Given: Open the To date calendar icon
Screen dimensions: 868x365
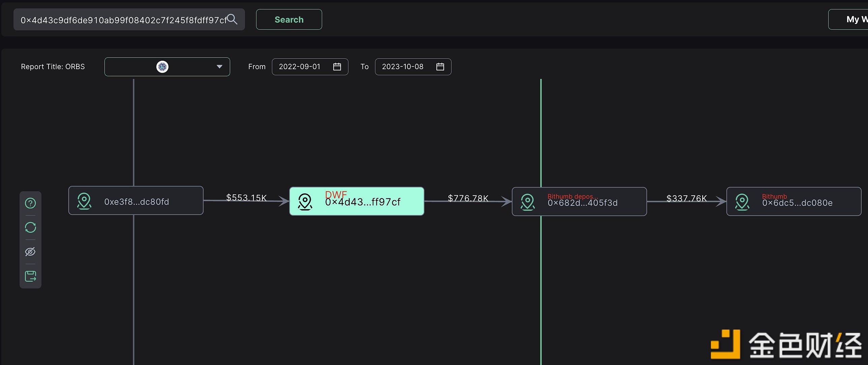Looking at the screenshot, I should click(440, 67).
